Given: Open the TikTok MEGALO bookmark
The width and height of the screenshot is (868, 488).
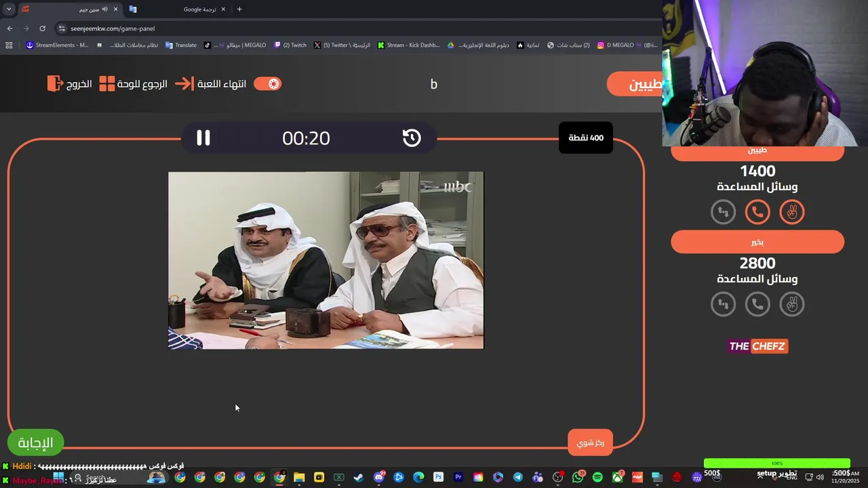Looking at the screenshot, I should pos(235,45).
